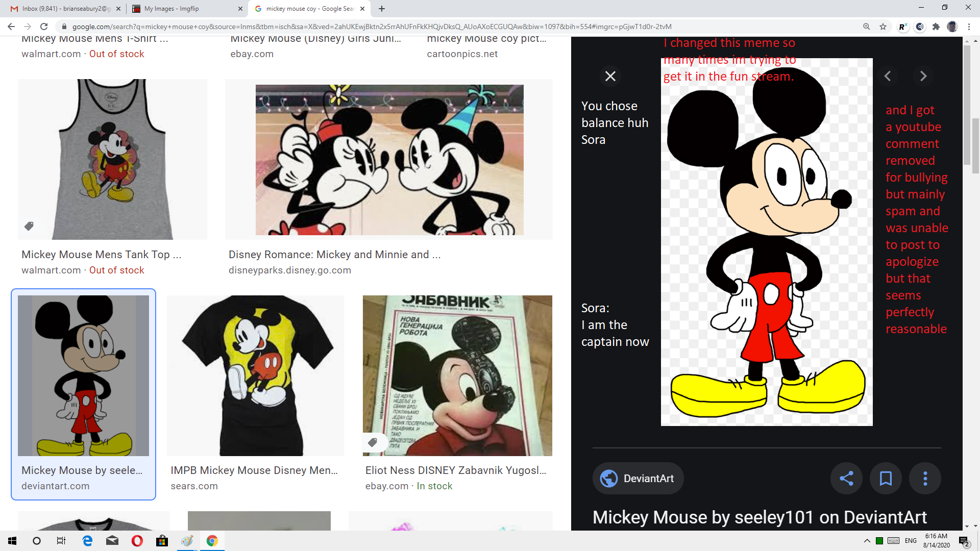
Task: Click the IMPB Mickey Mouse t-shirt thumbnail
Action: coord(255,375)
